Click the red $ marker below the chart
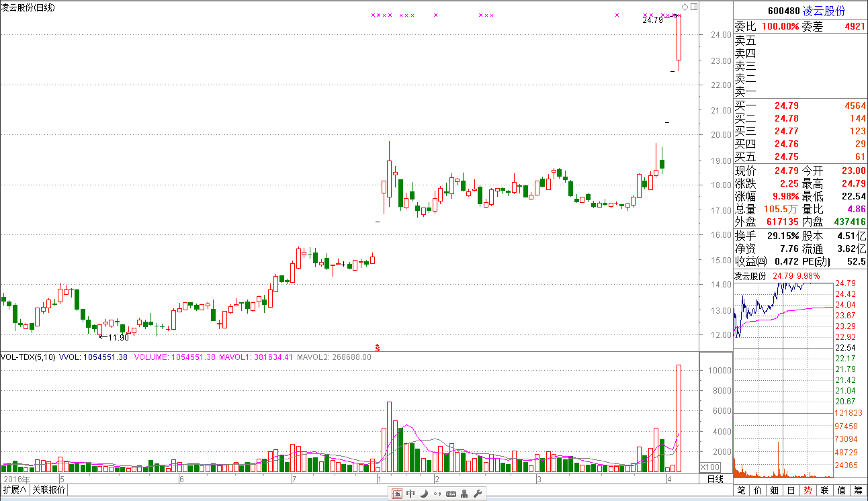Screen dimensions: 868x501 pyautogui.click(x=378, y=347)
